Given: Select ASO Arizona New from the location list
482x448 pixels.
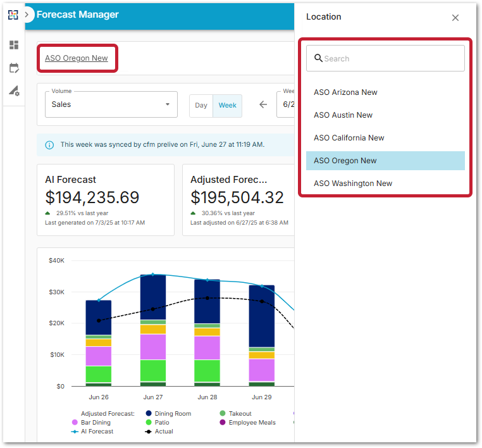Looking at the screenshot, I should [x=345, y=92].
